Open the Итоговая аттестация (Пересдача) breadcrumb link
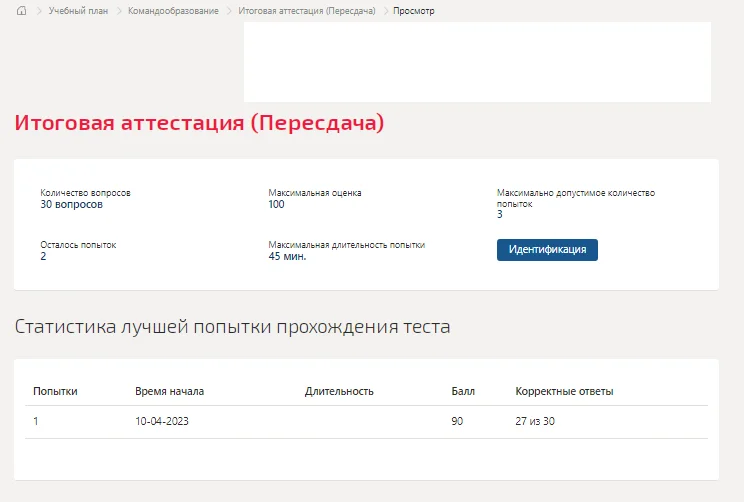This screenshot has height=502, width=744. pos(307,10)
